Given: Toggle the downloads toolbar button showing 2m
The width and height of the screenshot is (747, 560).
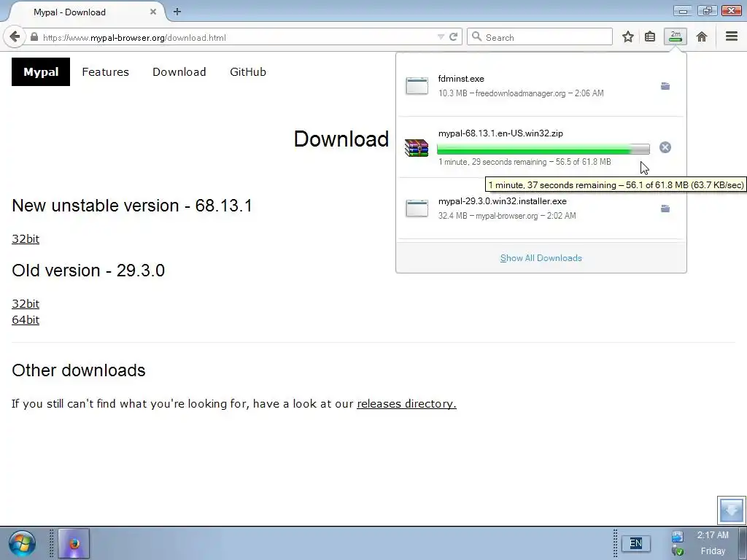Looking at the screenshot, I should click(x=676, y=36).
